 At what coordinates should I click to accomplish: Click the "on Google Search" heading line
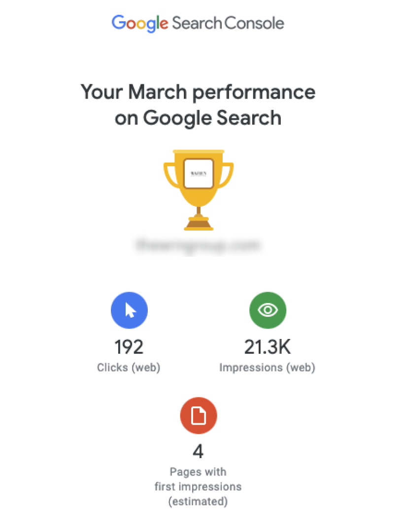pyautogui.click(x=198, y=118)
